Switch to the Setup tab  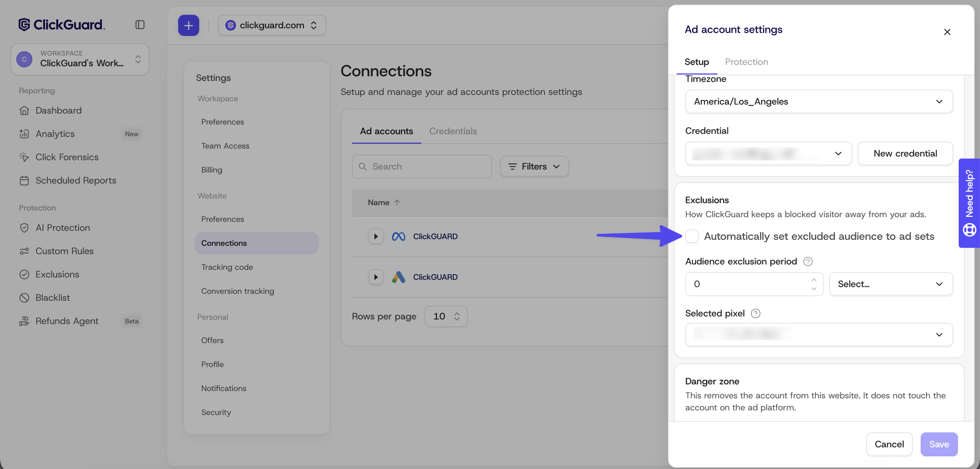696,62
